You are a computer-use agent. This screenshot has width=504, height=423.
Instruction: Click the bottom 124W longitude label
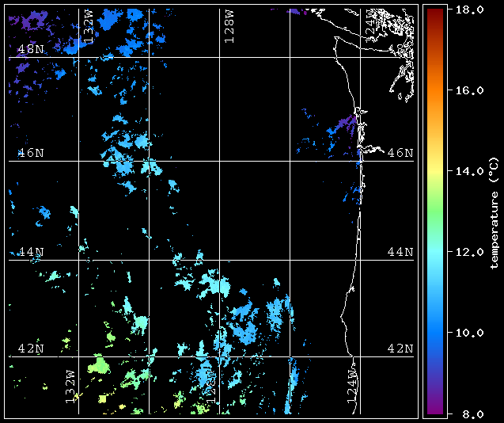352,387
